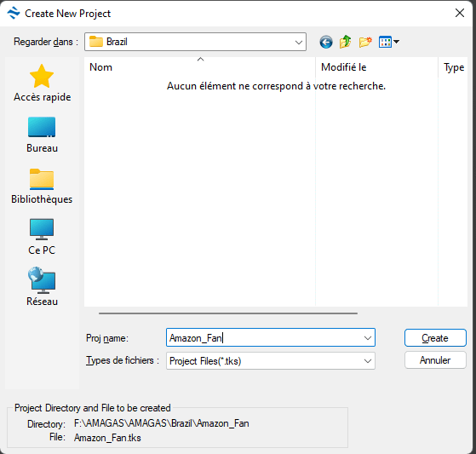Open the view menu icon
476x454 pixels.
pyautogui.click(x=389, y=42)
